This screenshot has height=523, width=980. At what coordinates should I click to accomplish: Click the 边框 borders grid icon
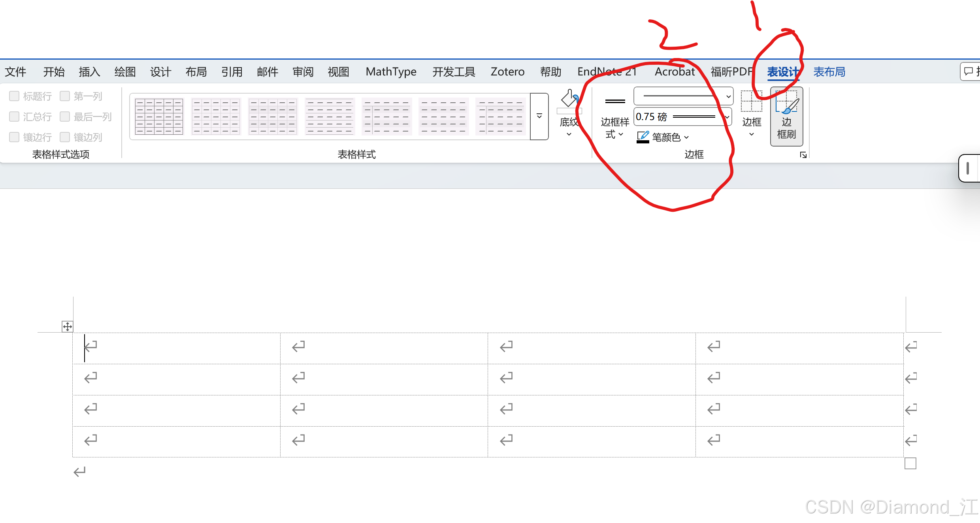point(751,102)
